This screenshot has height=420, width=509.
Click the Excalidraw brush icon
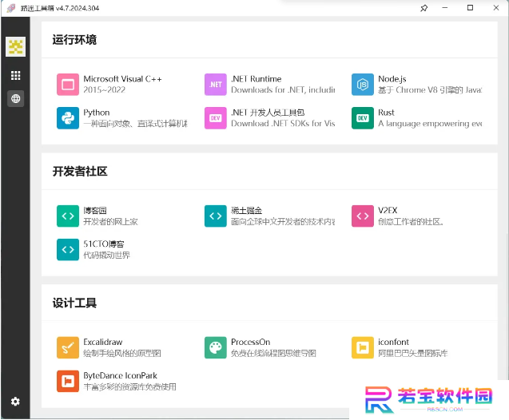68,347
